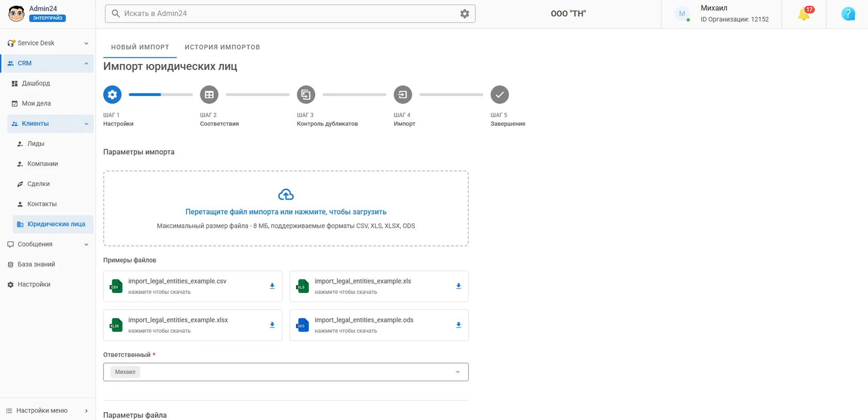Screen dimensions: 868x420
Task: Collapse the CRM sidebar section
Action: pos(86,64)
